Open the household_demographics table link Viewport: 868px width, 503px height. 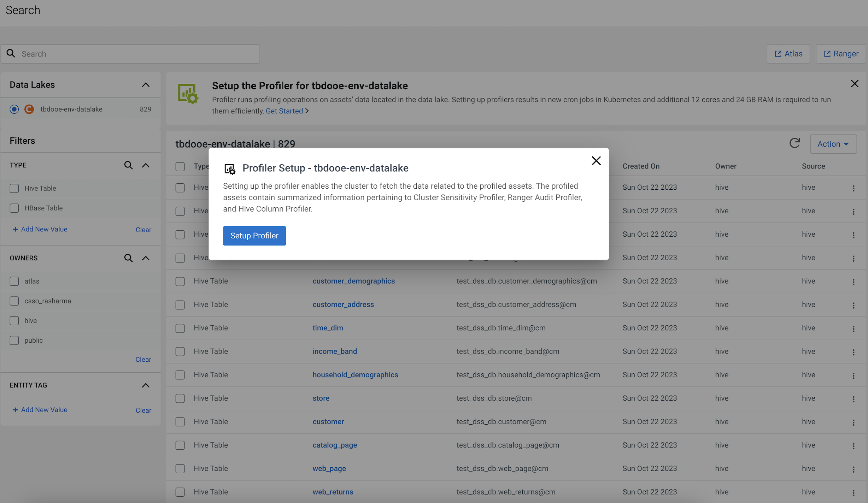(355, 375)
